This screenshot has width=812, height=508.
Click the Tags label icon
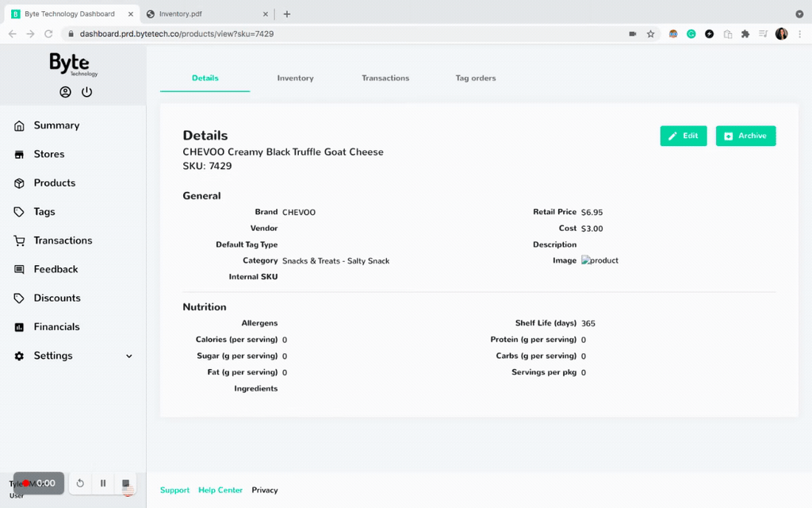19,212
